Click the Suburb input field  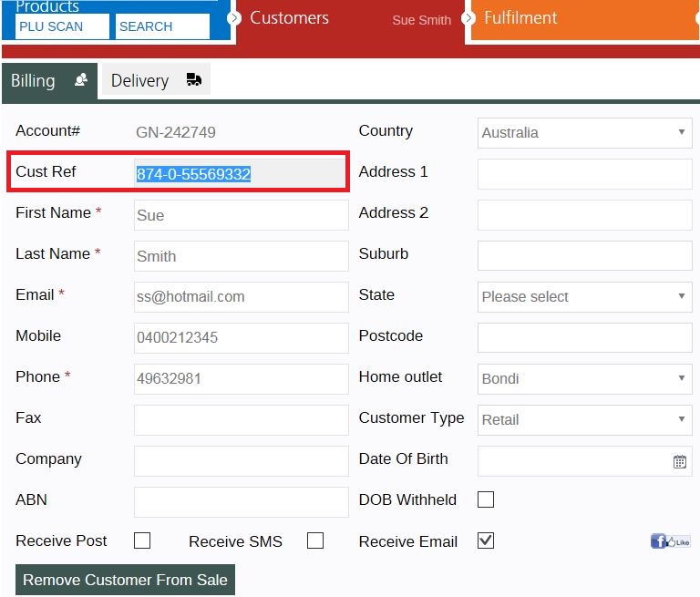pos(585,255)
